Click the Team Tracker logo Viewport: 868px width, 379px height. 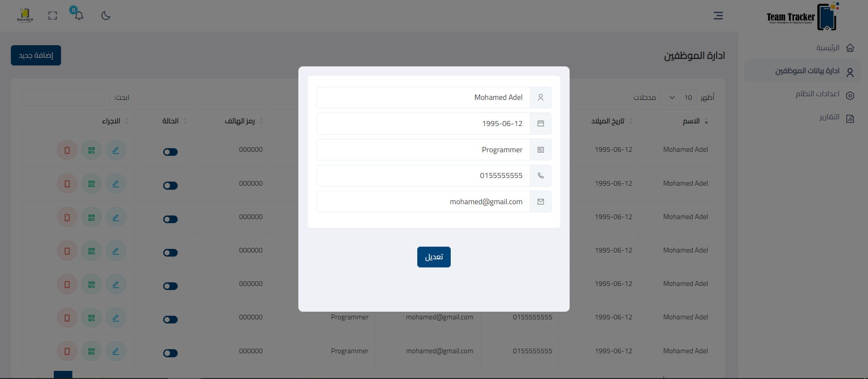[x=802, y=17]
